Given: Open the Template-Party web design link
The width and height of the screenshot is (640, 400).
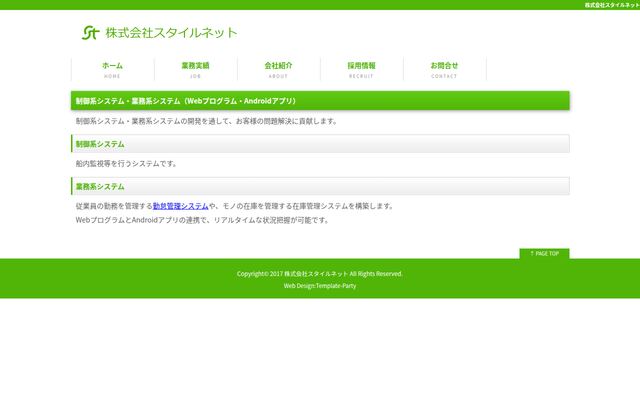Looking at the screenshot, I should pyautogui.click(x=336, y=286).
